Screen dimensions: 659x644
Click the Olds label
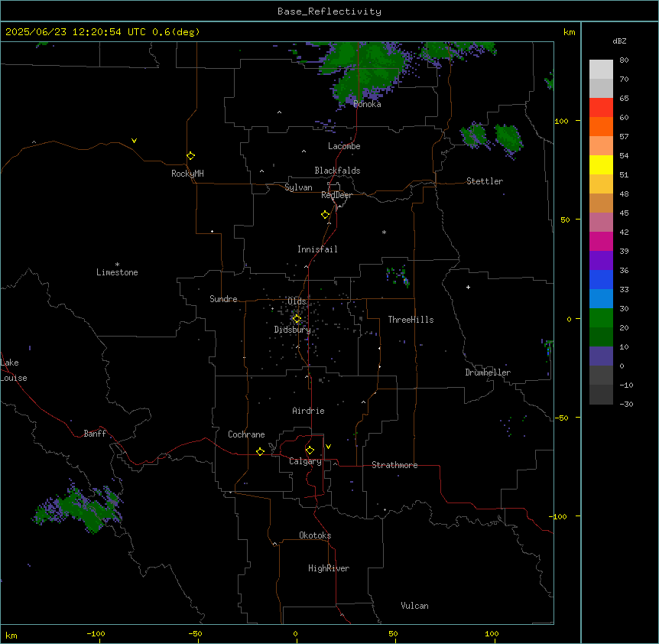(x=297, y=301)
